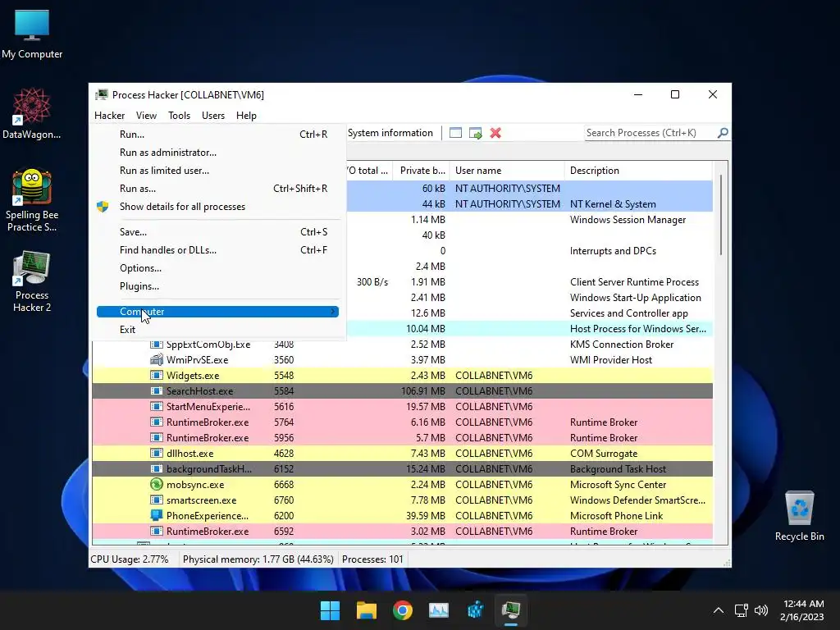
Task: Click the DataWagon desktop shortcut
Action: coord(32,113)
